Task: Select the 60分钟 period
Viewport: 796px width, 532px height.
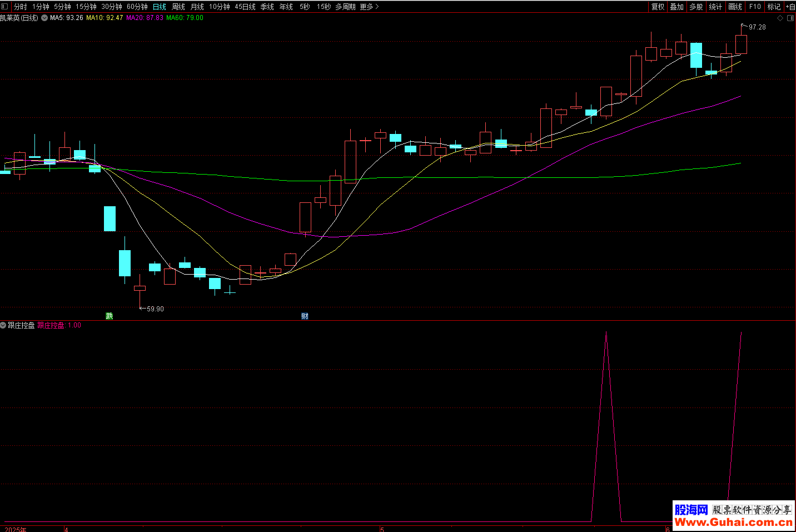Action: [137, 7]
